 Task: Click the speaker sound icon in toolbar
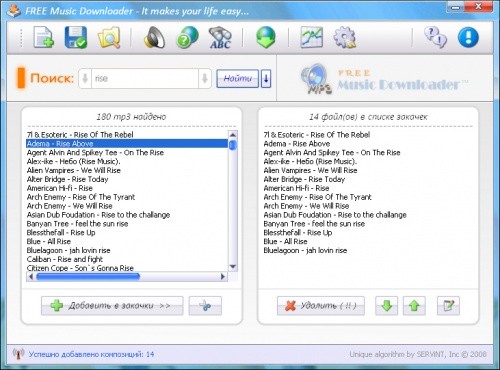click(x=155, y=37)
